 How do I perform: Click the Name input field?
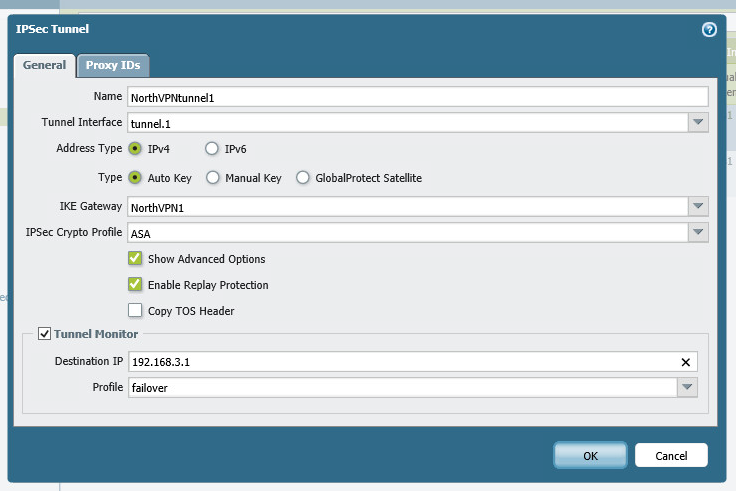pos(417,97)
